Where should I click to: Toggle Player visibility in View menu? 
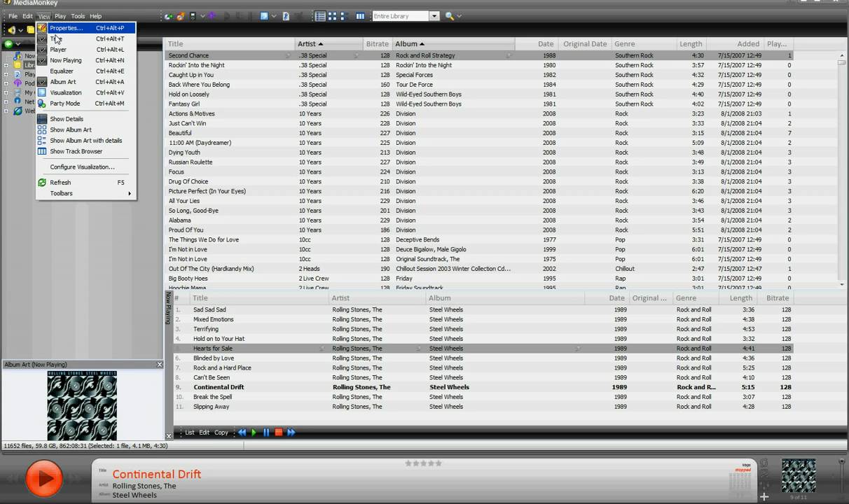[85, 50]
